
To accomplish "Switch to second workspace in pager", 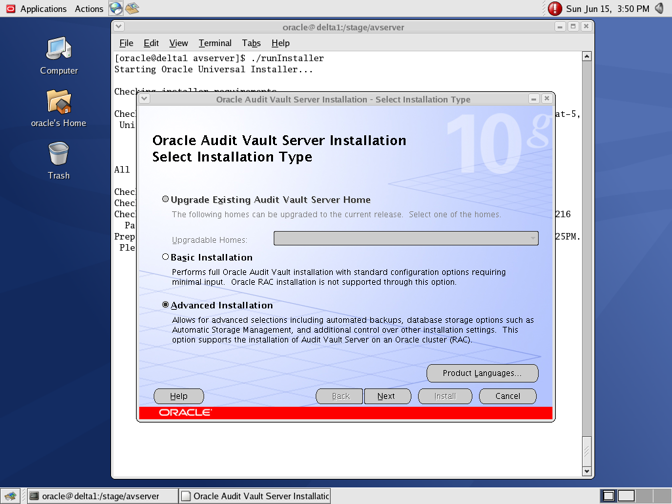I will click(x=626, y=496).
